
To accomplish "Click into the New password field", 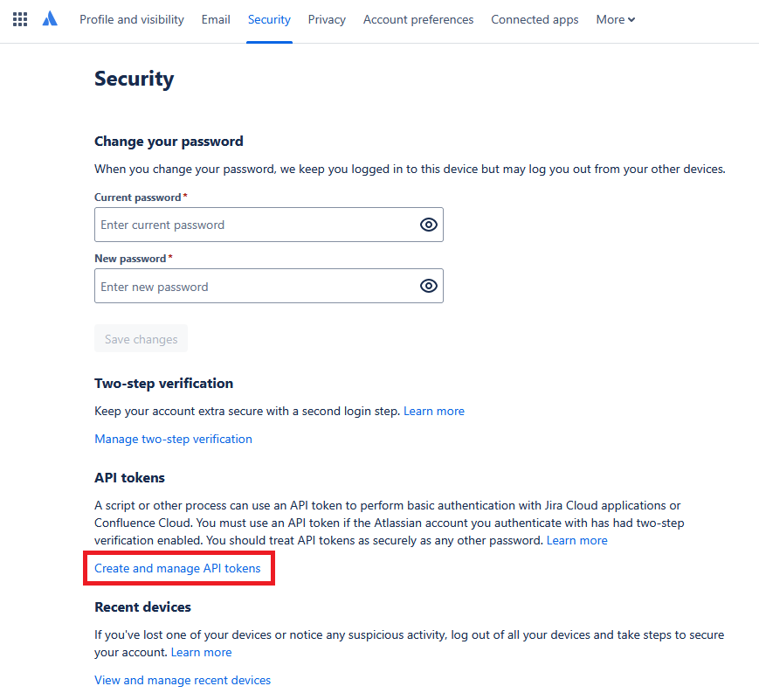I will click(x=253, y=287).
